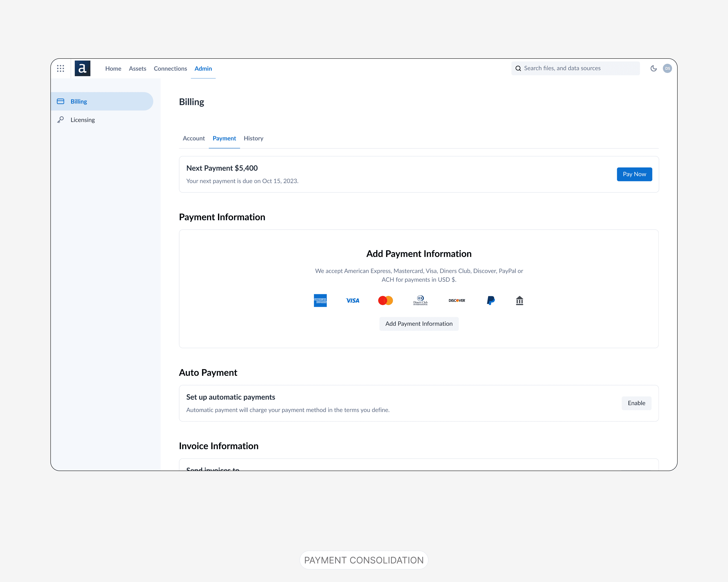Image resolution: width=728 pixels, height=582 pixels.
Task: Enable automatic payments
Action: pyautogui.click(x=636, y=403)
